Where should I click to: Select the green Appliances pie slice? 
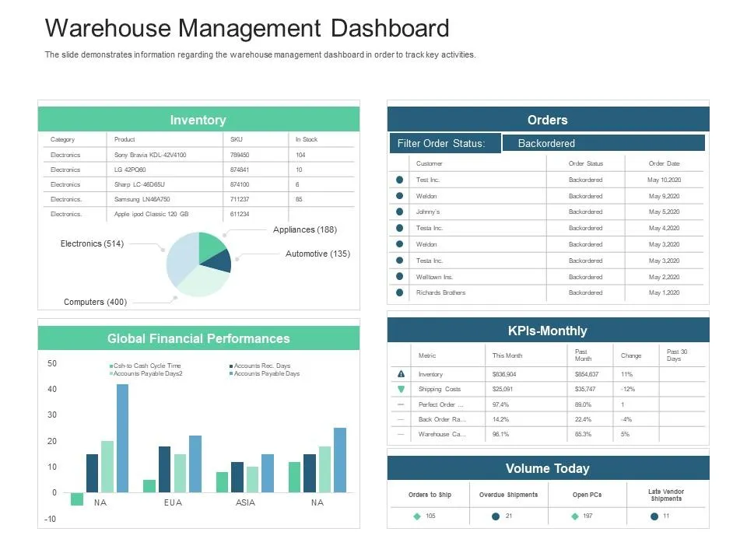click(209, 245)
